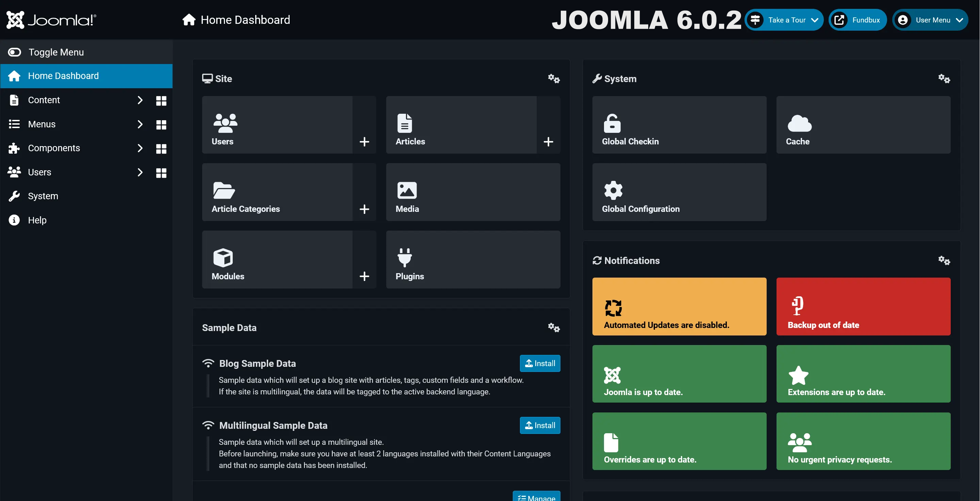Open Users dashboard grid icon in sidebar
Image resolution: width=980 pixels, height=501 pixels.
(161, 173)
